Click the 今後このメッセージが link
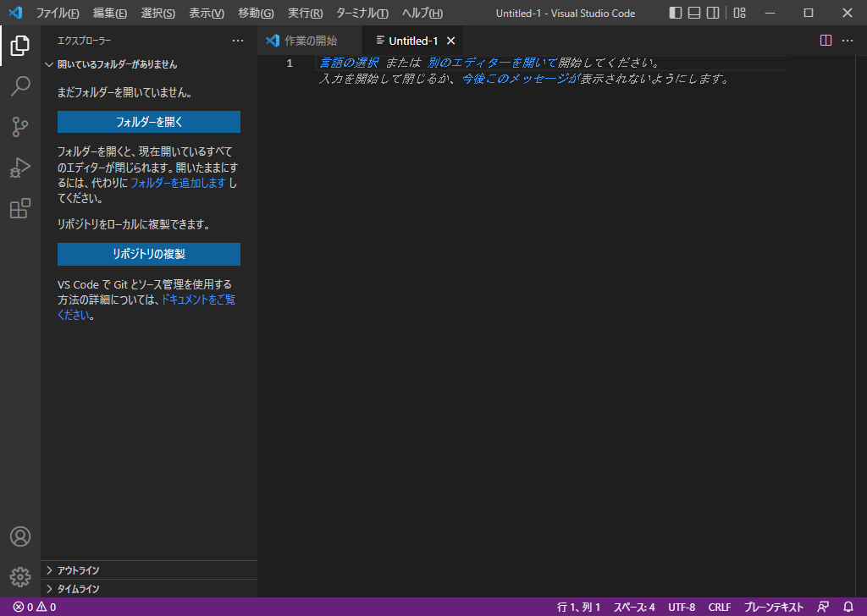The height and width of the screenshot is (616, 867). point(520,79)
